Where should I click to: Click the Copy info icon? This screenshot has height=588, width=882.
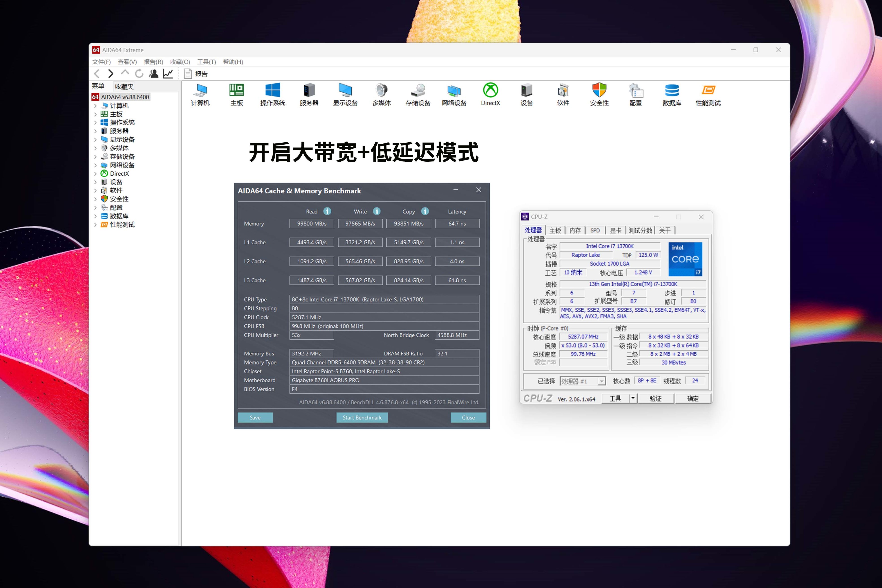click(x=425, y=211)
